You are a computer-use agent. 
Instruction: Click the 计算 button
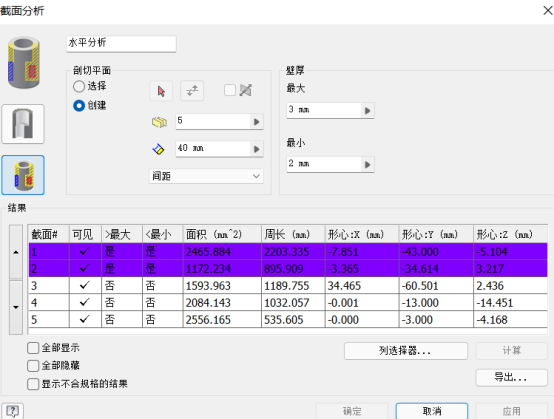(512, 351)
